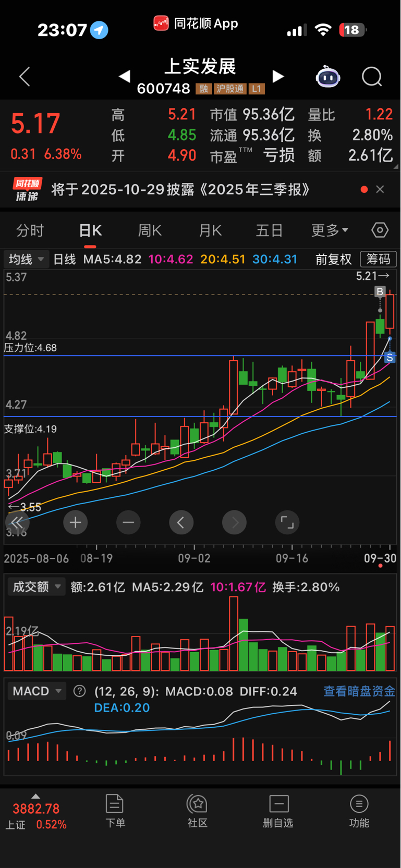This screenshot has width=401, height=868.
Task: Toggle 筹码 chip distribution button
Action: tap(379, 259)
